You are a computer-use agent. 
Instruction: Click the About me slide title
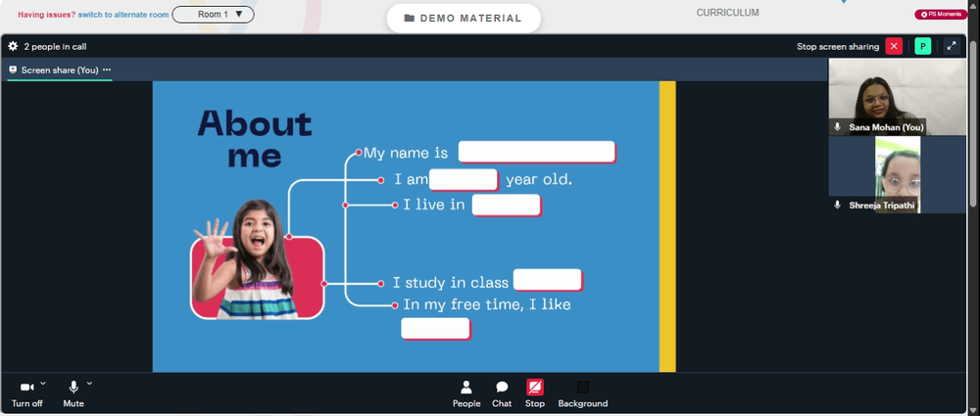[x=255, y=139]
